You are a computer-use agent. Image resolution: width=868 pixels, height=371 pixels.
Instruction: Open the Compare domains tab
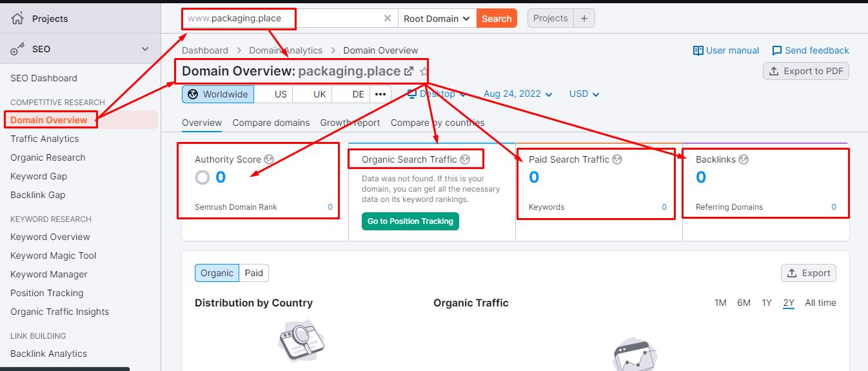(271, 123)
